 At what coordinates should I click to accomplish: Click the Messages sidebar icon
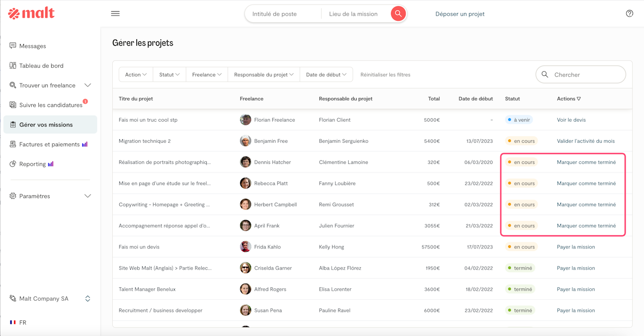tap(13, 46)
